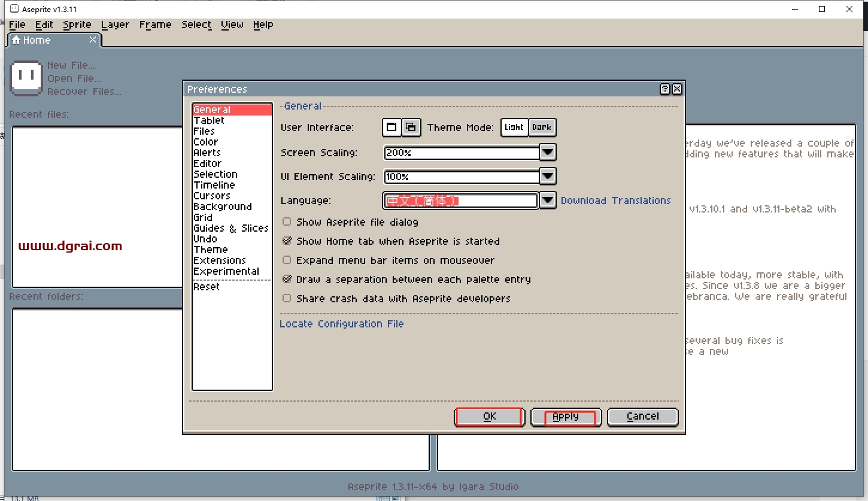Open the Select menu

coord(196,25)
